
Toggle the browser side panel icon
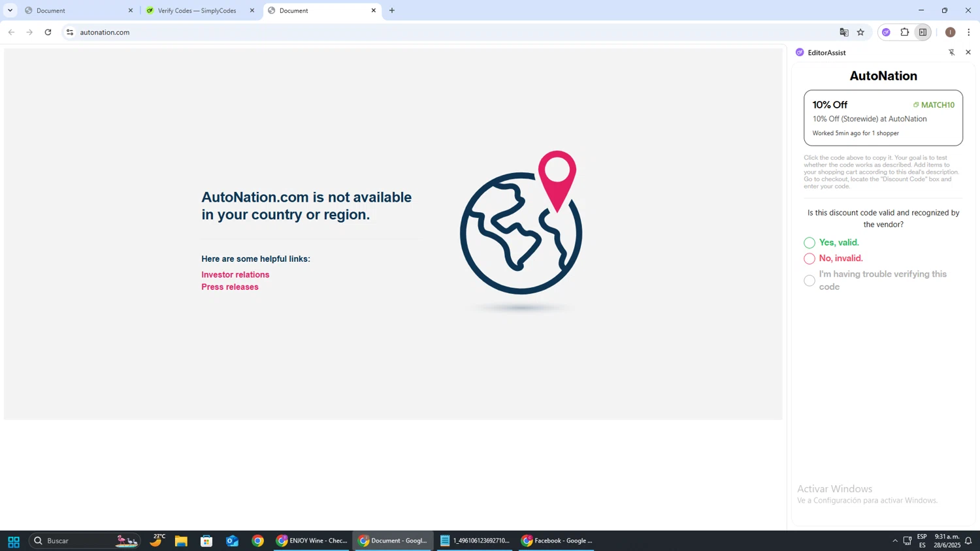923,32
